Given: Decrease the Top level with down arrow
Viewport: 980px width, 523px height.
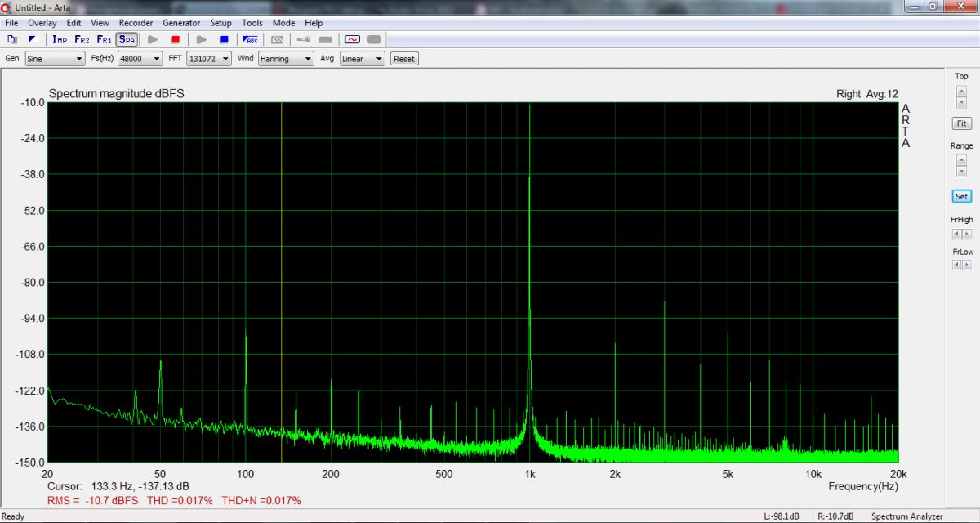Looking at the screenshot, I should [961, 102].
